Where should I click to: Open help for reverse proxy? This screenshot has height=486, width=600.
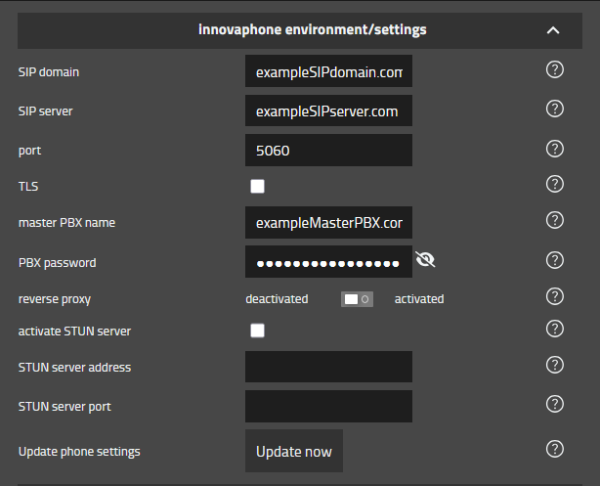tap(554, 297)
